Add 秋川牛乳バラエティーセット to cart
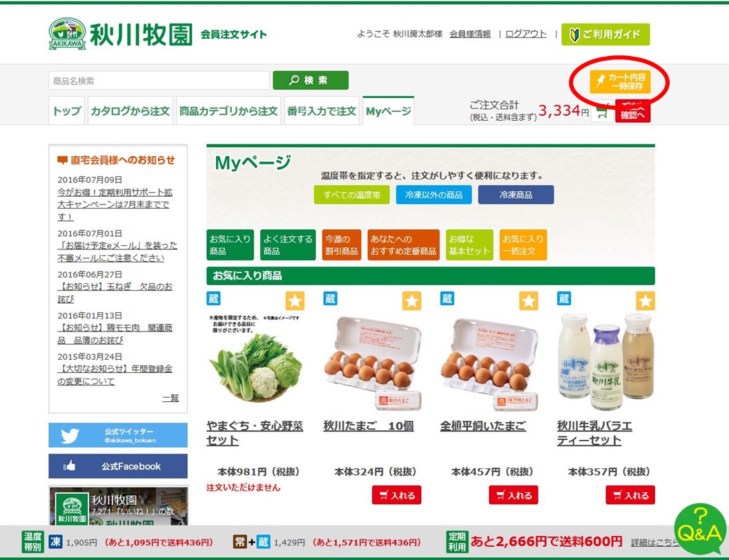Screen dimensions: 729x560 (630, 495)
